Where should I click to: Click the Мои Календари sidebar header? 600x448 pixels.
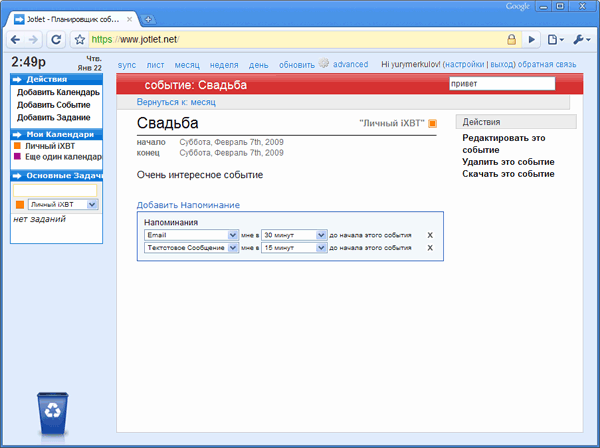coord(57,134)
